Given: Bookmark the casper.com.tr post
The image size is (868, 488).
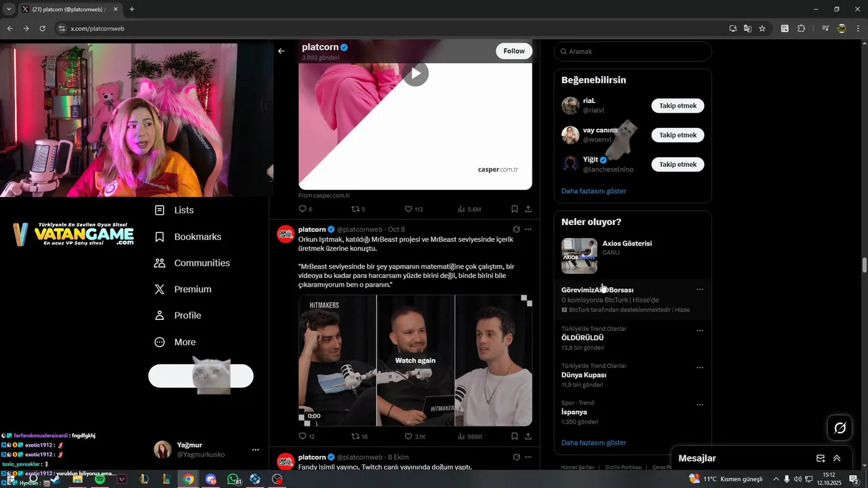Looking at the screenshot, I should click(x=515, y=209).
